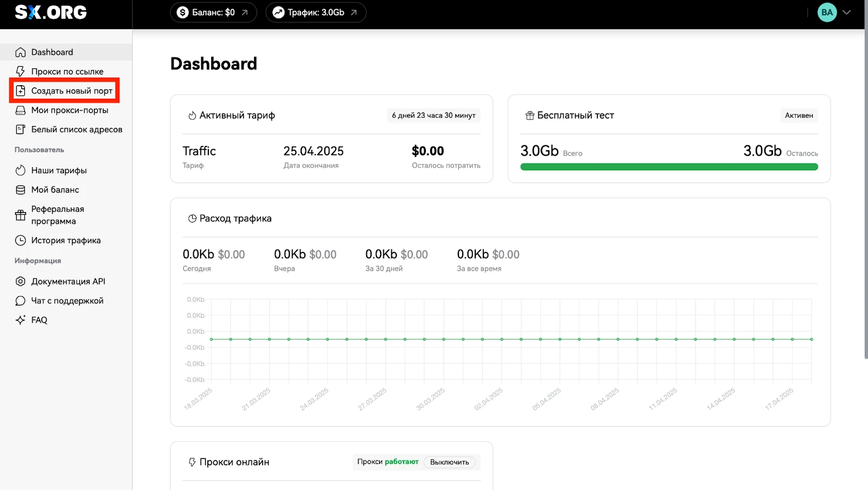Screen dimensions: 868x490
Task: Click the icon beside Мои прокси-порты
Action: point(21,110)
